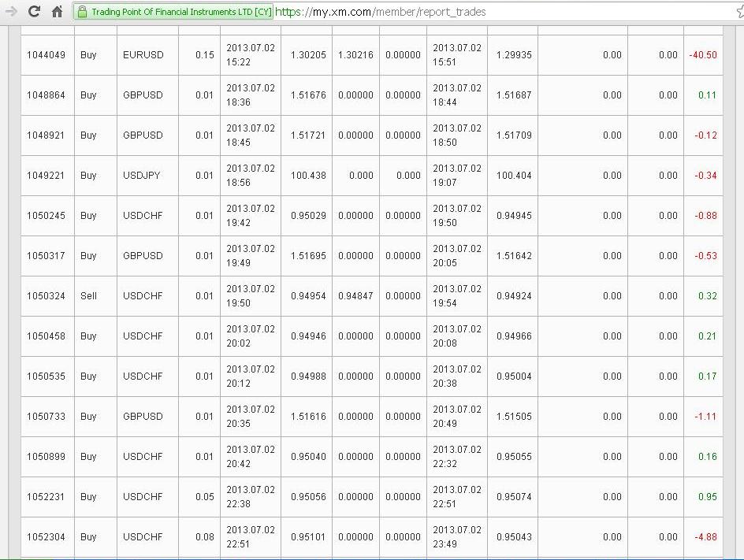Viewport: 744px width, 560px height.
Task: Select order number 1044049
Action: pos(46,54)
